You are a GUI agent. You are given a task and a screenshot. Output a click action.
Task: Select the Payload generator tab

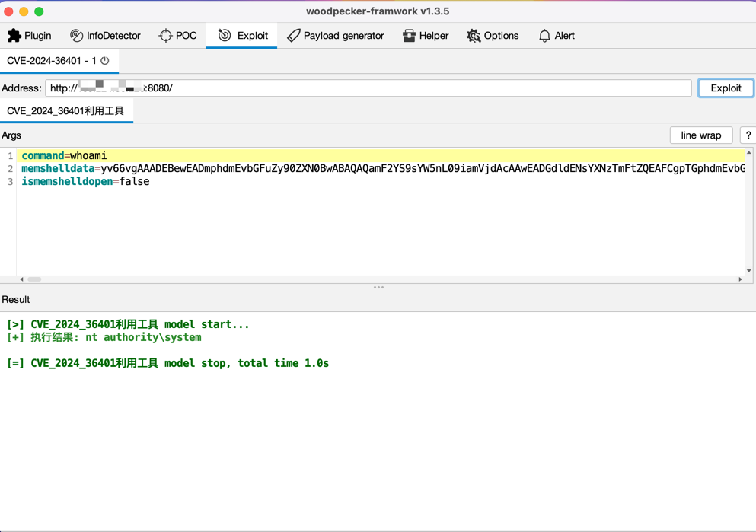(335, 36)
